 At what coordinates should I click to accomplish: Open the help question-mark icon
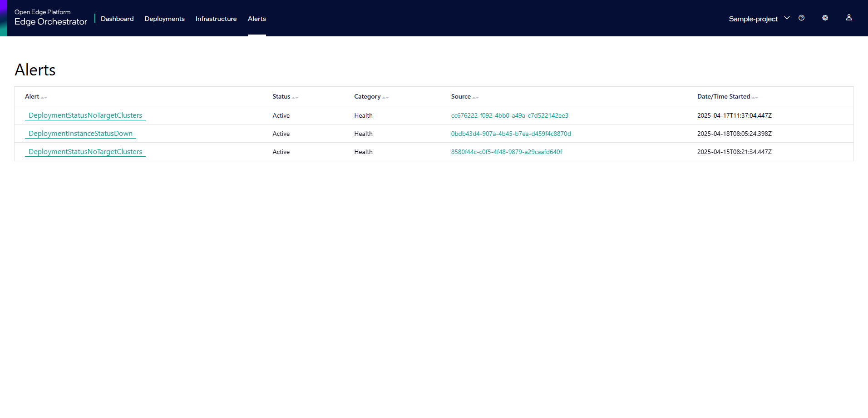801,18
